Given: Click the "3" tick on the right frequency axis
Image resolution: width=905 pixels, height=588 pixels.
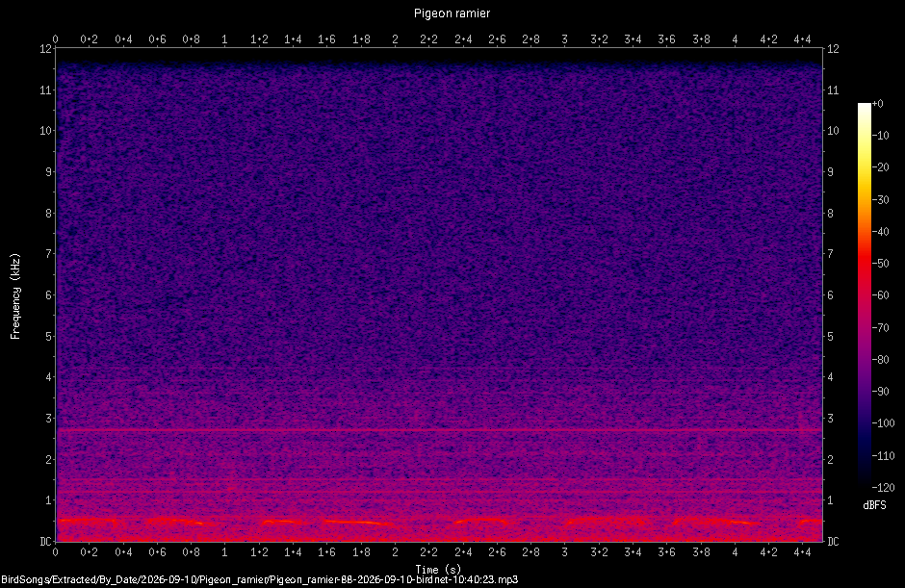Looking at the screenshot, I should point(831,419).
